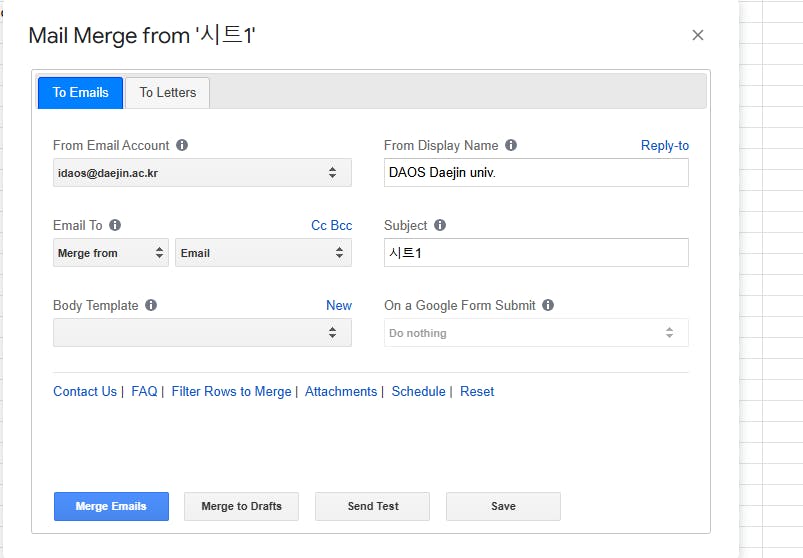Open the From Email Account dropdown

[202, 173]
